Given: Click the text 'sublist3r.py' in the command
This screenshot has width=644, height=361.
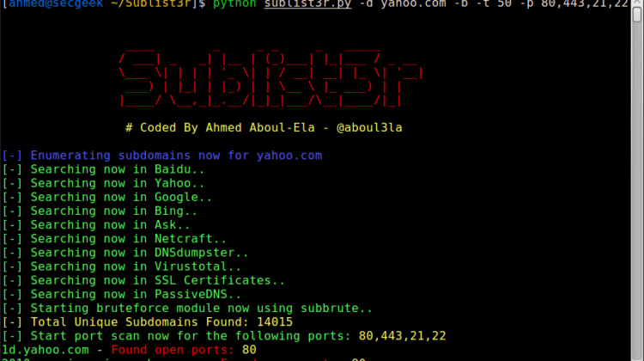Looking at the screenshot, I should 307,3.
